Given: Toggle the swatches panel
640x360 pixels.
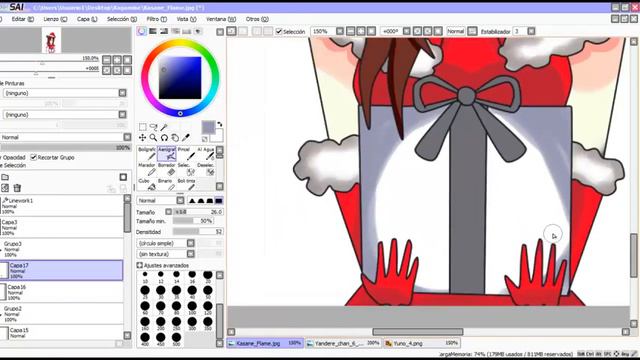Looking at the screenshot, I should (x=187, y=31).
